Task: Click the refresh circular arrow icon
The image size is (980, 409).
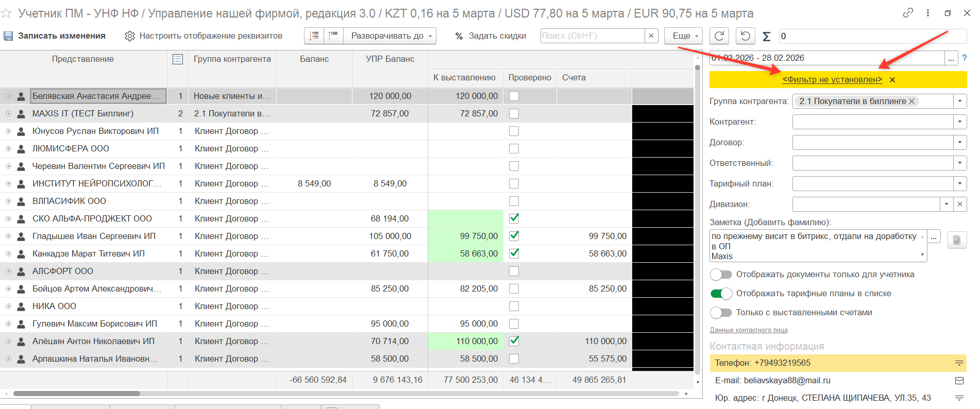Action: pyautogui.click(x=719, y=36)
